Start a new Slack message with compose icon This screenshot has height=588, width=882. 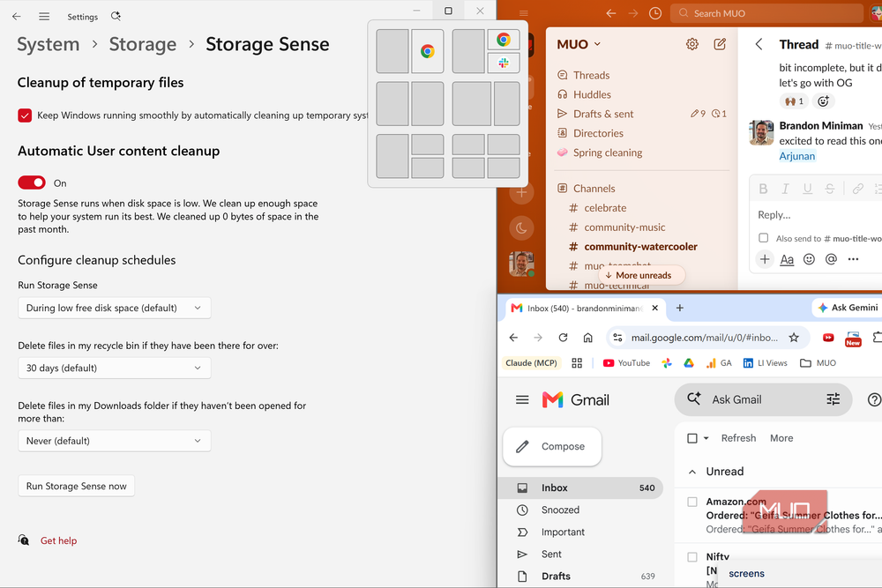point(720,44)
